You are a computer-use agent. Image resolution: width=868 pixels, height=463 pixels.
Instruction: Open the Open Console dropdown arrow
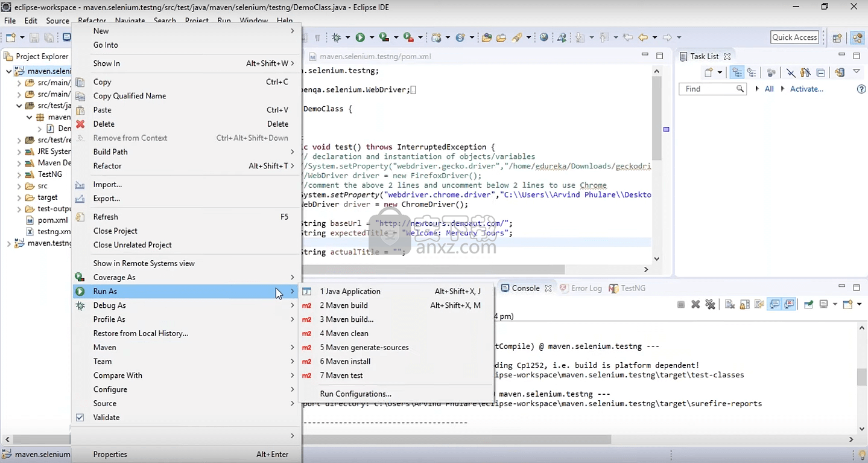click(859, 304)
